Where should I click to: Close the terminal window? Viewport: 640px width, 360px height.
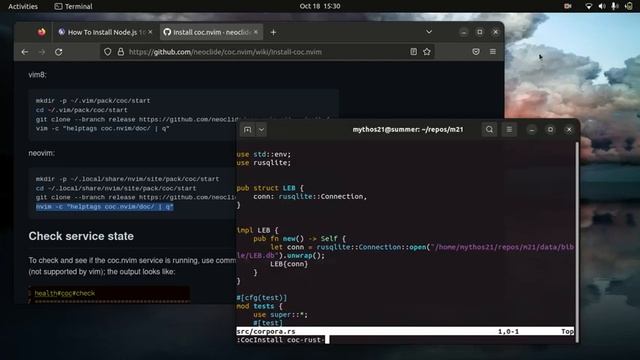(x=569, y=129)
